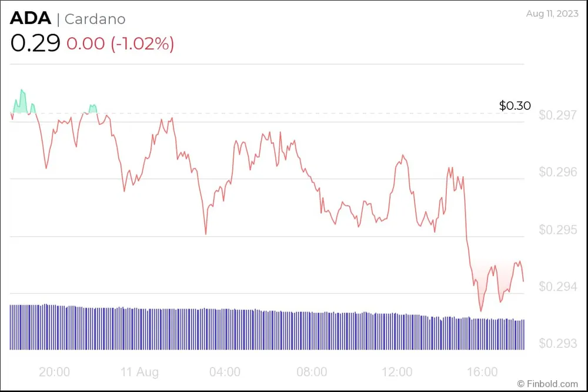This screenshot has height=392, width=588.
Task: Click the -1.02% price change text
Action: [x=142, y=45]
